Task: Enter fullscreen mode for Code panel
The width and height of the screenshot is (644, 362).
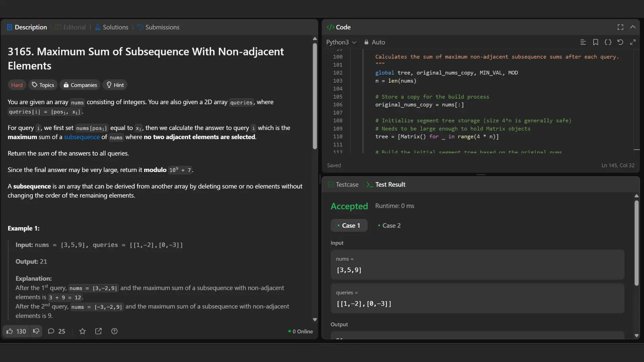Action: click(x=620, y=27)
